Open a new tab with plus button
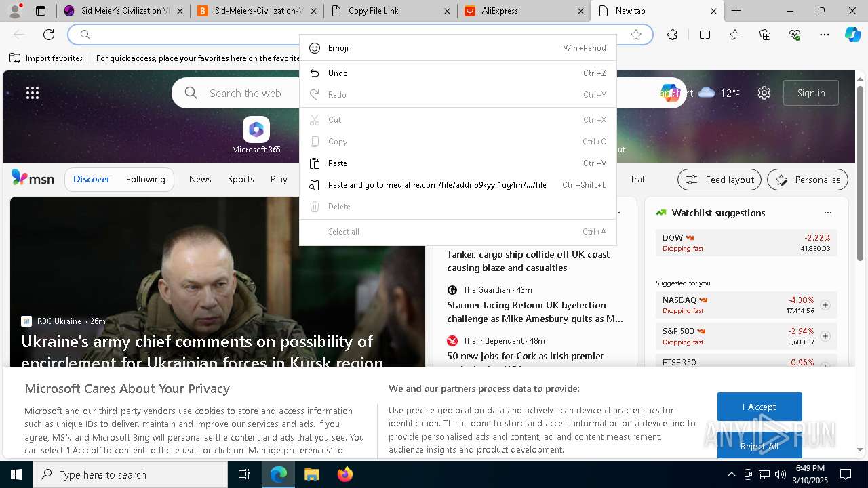Viewport: 868px width, 488px height. tap(736, 11)
